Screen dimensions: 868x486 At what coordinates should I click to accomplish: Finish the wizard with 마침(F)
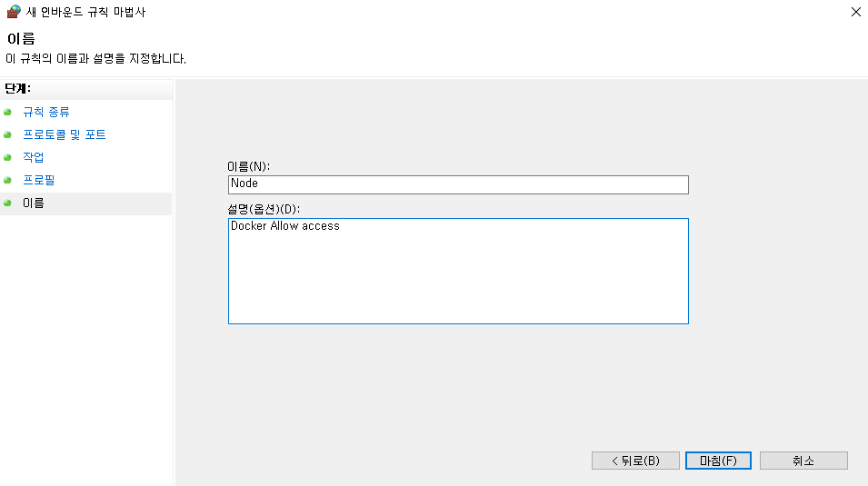coord(718,461)
